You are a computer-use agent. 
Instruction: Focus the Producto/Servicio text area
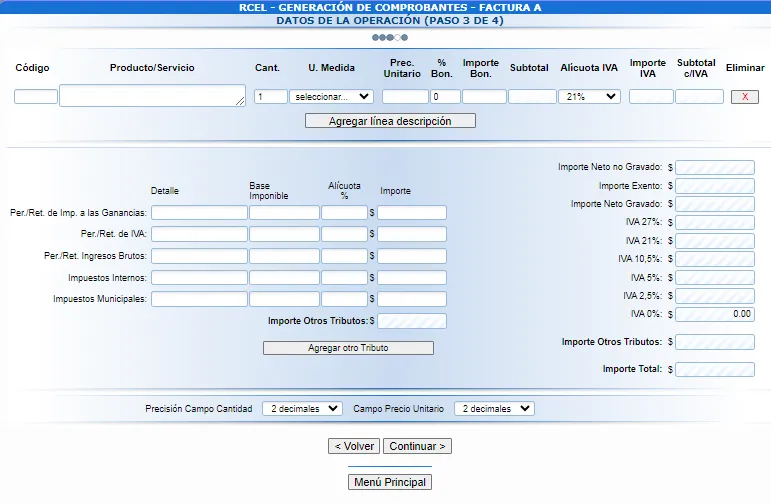[152, 96]
